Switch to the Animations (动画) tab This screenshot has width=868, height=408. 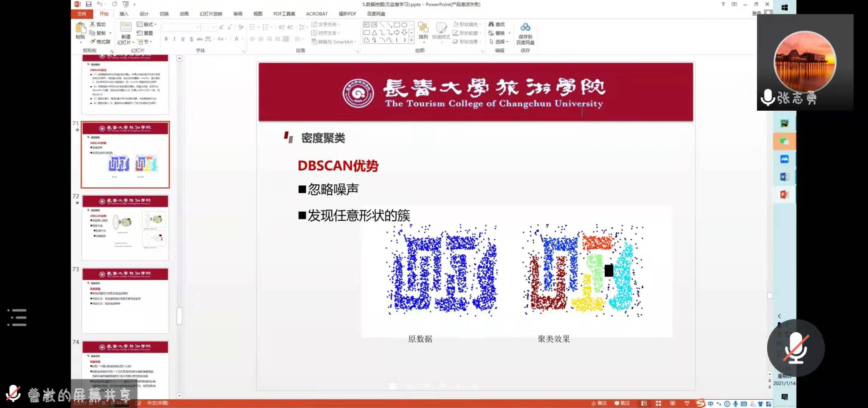coord(184,14)
